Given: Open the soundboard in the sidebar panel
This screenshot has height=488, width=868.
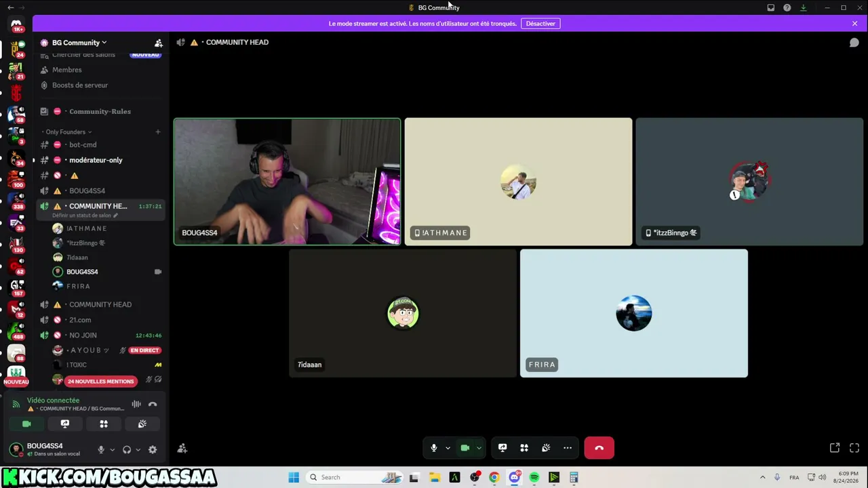Looking at the screenshot, I should tap(142, 424).
